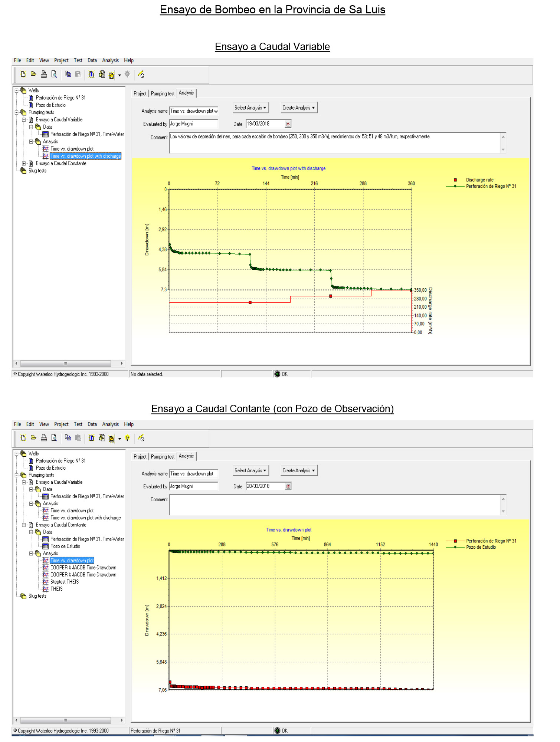Expand Ensayo a Caudal Constante in Caudal Variable tree
This screenshot has height=742, width=560.
pos(24,163)
